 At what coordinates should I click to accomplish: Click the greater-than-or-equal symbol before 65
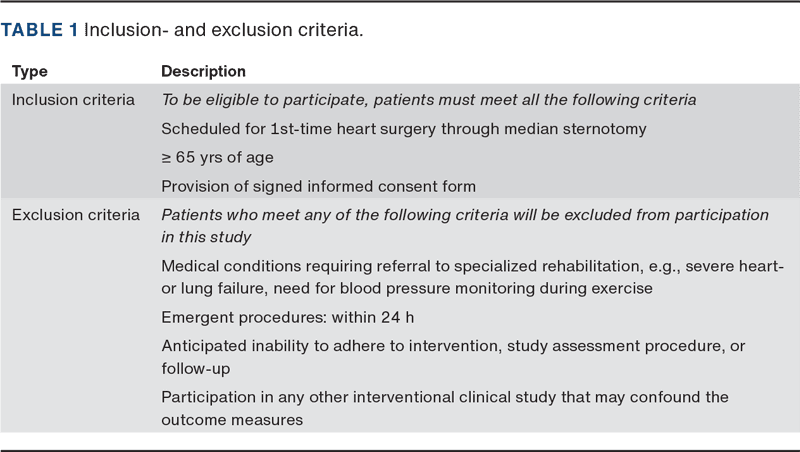(166, 158)
